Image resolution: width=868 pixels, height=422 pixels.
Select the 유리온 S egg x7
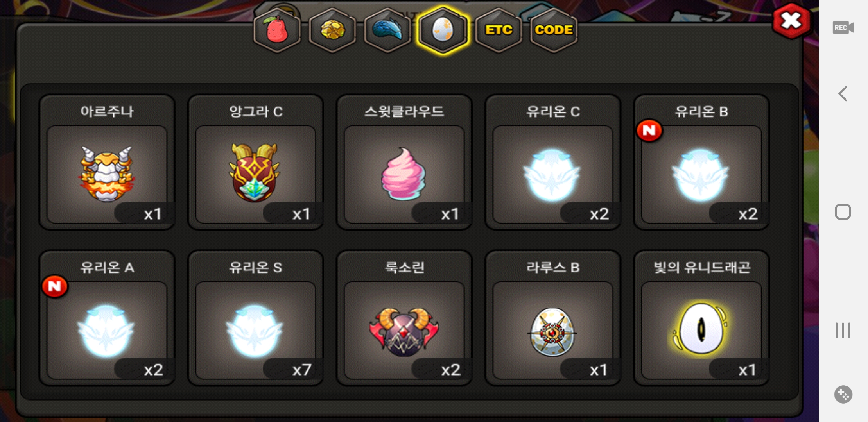[255, 318]
